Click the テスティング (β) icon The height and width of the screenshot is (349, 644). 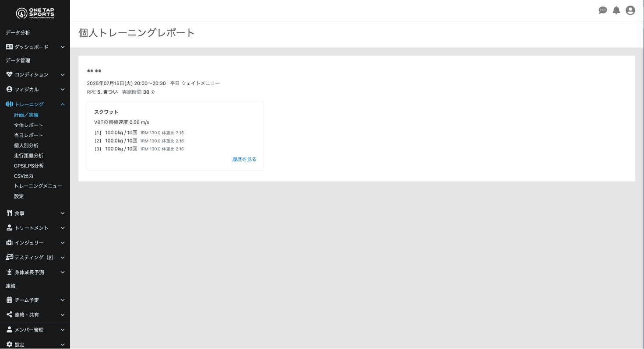9,257
